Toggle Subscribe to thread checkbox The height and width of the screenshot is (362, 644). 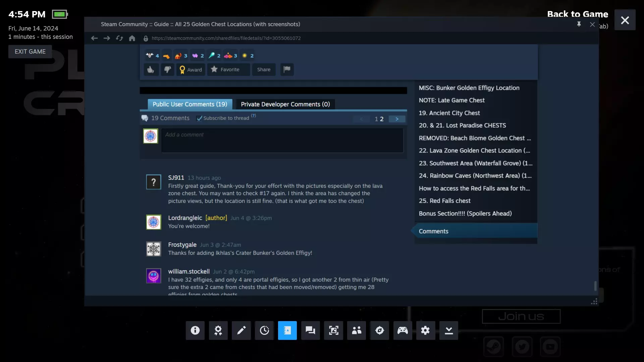click(x=199, y=118)
